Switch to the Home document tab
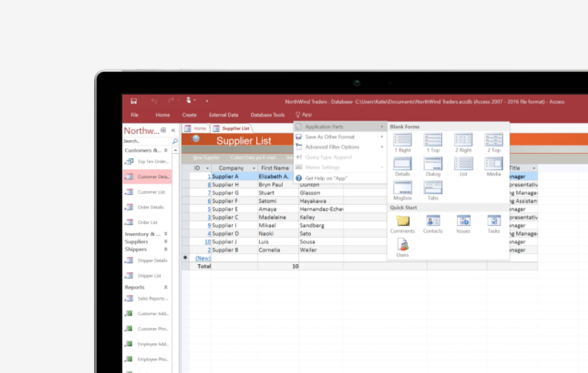 [196, 128]
